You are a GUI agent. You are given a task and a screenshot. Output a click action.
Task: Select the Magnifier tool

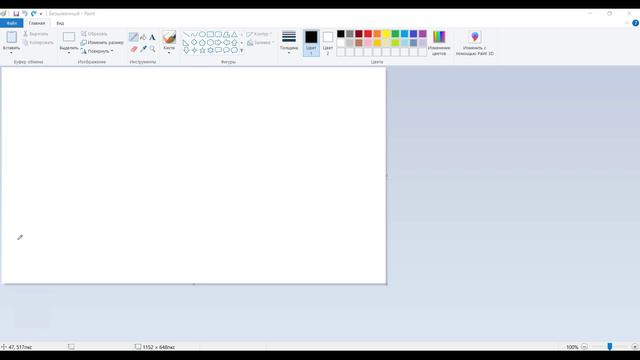(153, 49)
